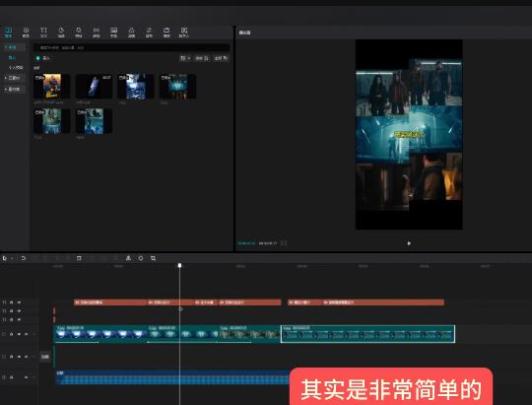Select the third video clip on main track

tap(249, 334)
